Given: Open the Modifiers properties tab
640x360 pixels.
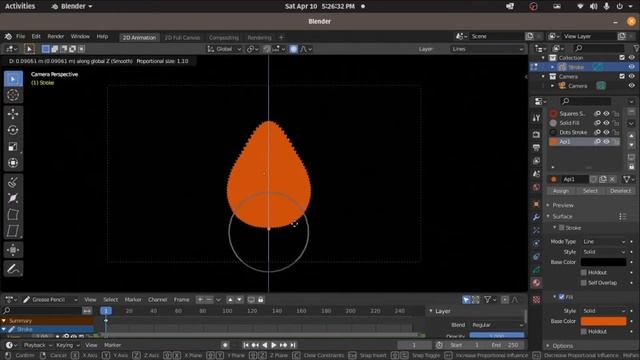Looking at the screenshot, I should (x=536, y=217).
